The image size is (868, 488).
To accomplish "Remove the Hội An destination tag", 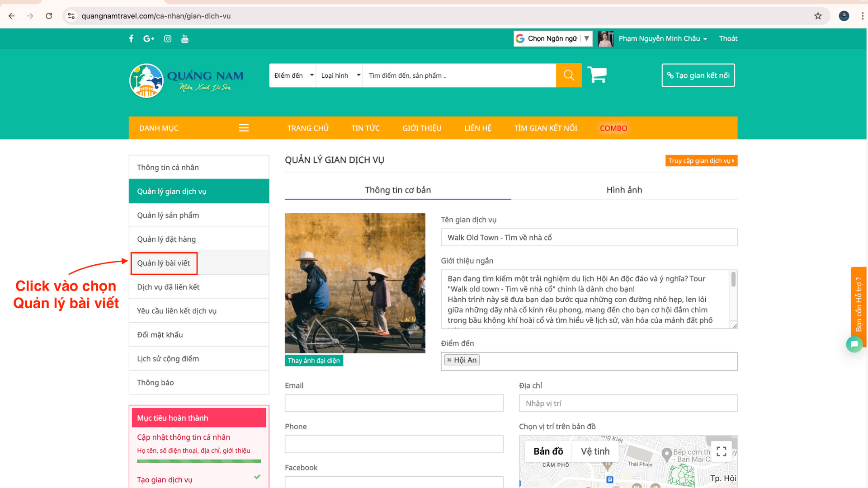I will 449,360.
